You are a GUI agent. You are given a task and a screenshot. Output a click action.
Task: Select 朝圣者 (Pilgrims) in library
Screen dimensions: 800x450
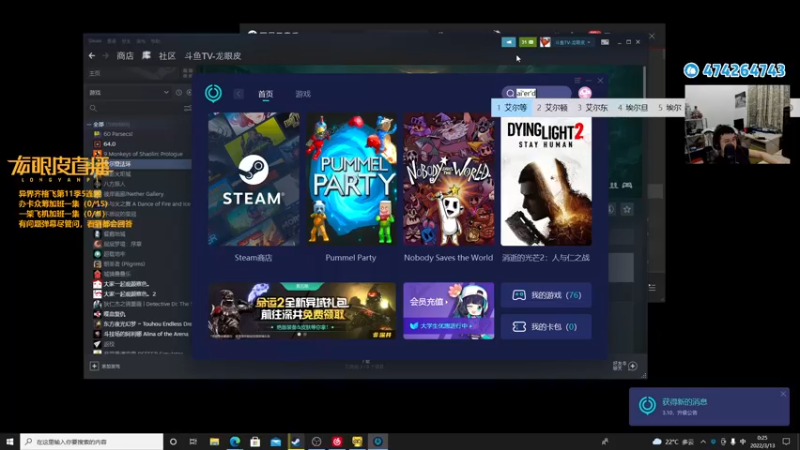point(124,264)
